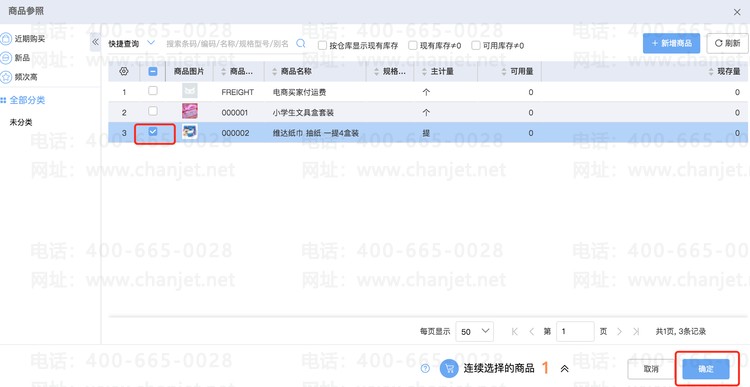The image size is (750, 387).
Task: Check the 000001 row checkbox
Action: point(153,111)
